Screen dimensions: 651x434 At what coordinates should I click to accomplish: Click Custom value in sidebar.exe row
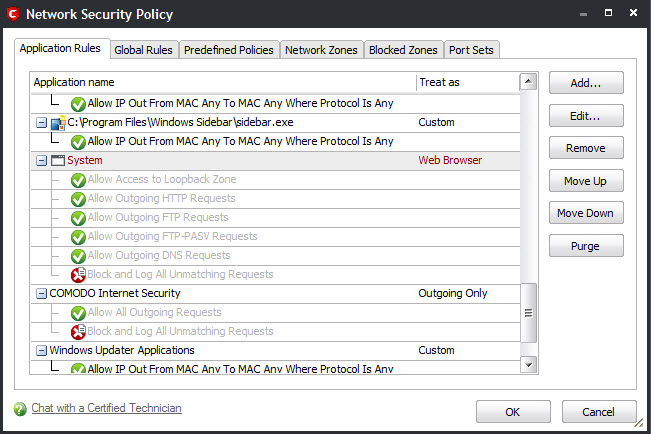click(x=436, y=123)
